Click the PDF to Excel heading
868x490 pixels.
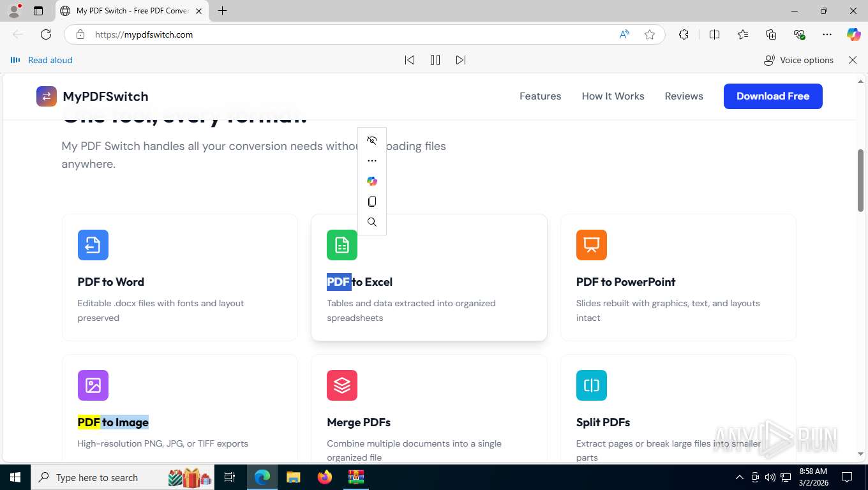coord(360,282)
